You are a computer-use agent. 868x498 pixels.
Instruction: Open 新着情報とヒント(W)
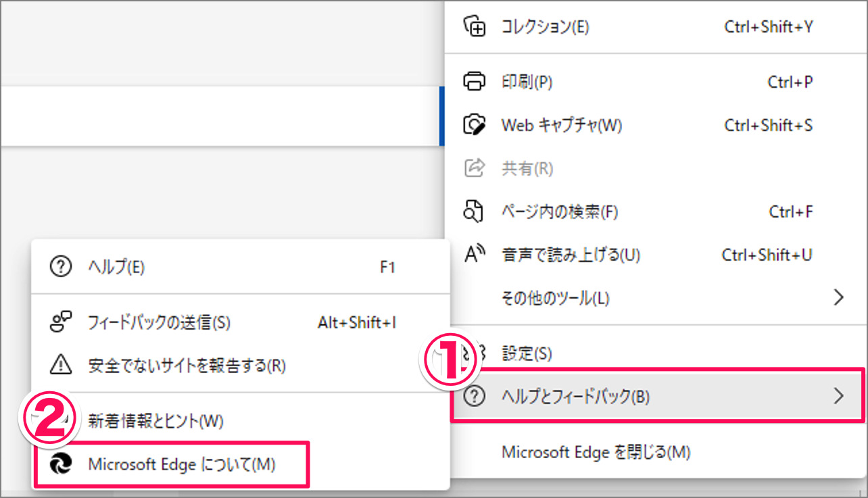tap(241, 421)
